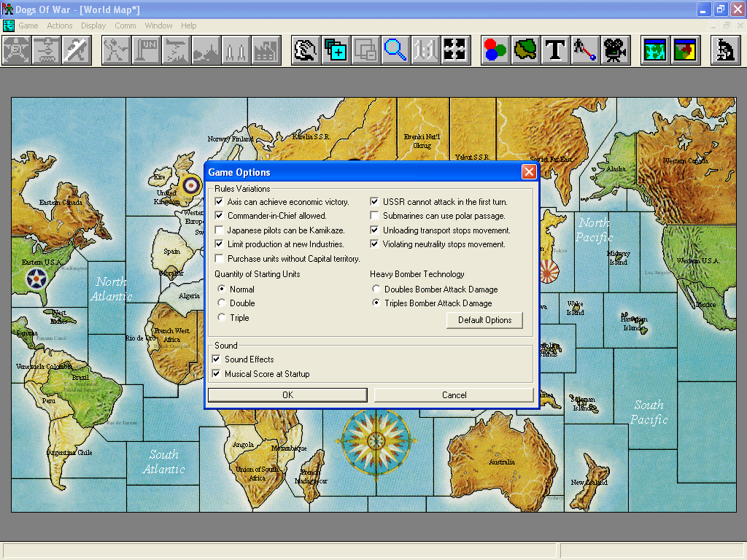Open the Comm menu
The width and height of the screenshot is (747, 560).
(x=125, y=26)
